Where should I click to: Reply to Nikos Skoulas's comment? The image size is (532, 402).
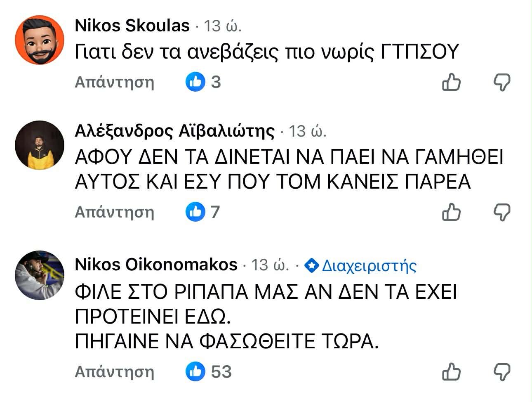[x=114, y=82]
